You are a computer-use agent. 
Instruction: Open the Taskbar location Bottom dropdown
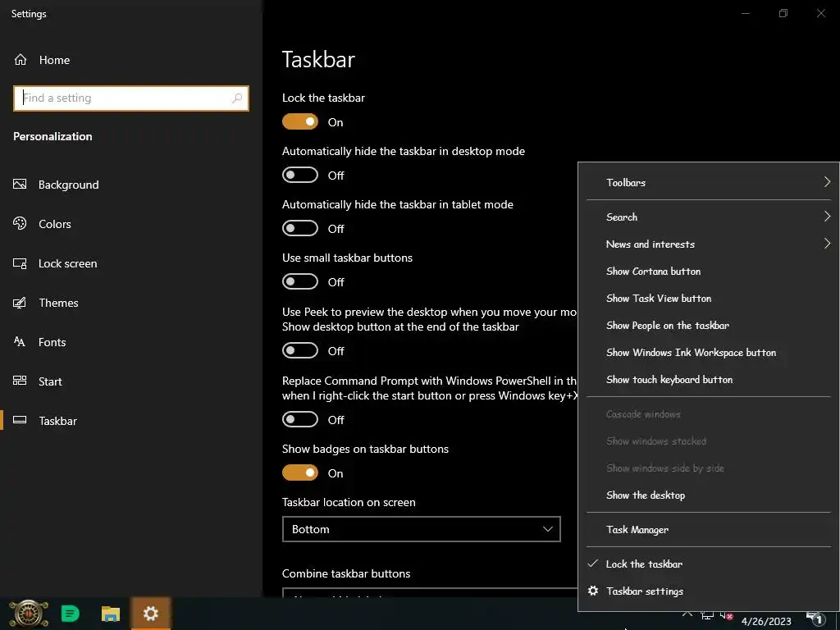421,529
